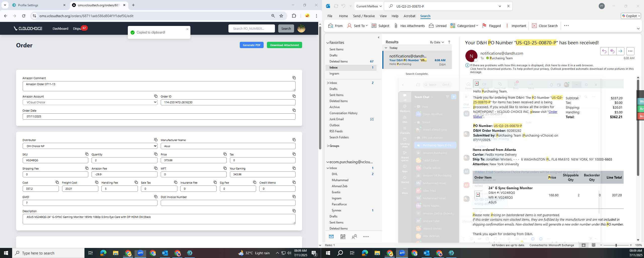Toggle the Unread search filter
Image resolution: width=644 pixels, height=258 pixels.
click(438, 26)
